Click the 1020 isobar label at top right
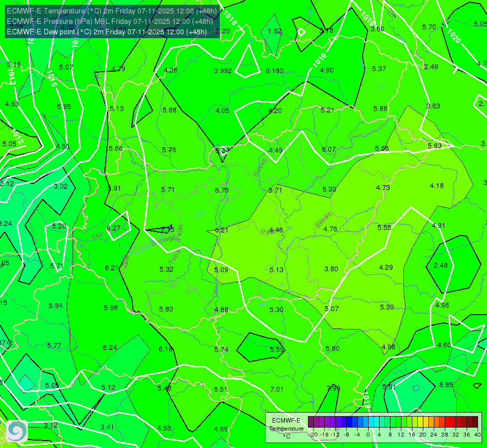The height and width of the screenshot is (448, 487). 454,36
